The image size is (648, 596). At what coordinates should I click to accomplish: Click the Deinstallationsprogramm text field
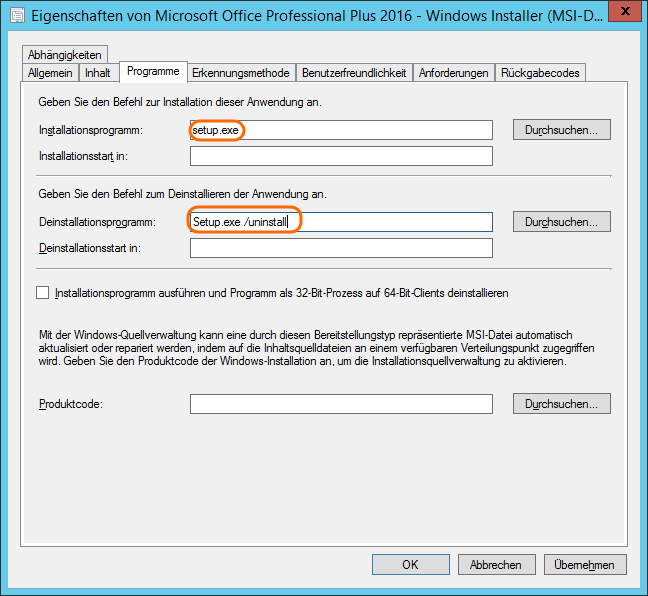pos(340,222)
